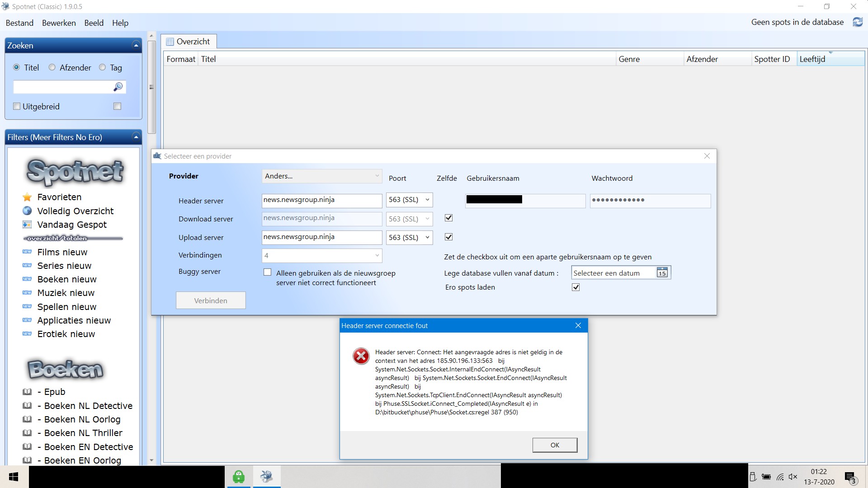Screen dimensions: 868x488
Task: Sort by the Leeftijd column header
Action: [830, 59]
